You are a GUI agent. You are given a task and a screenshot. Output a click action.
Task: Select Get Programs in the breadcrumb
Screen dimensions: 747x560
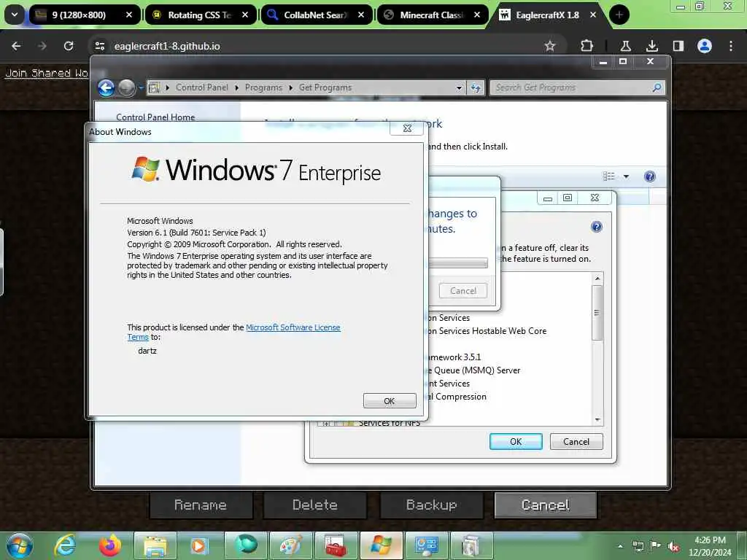tap(325, 87)
